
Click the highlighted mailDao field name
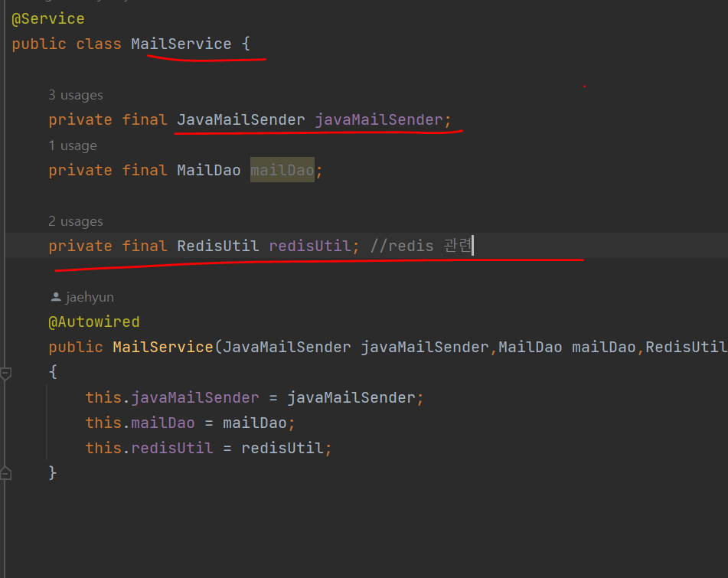pos(282,171)
